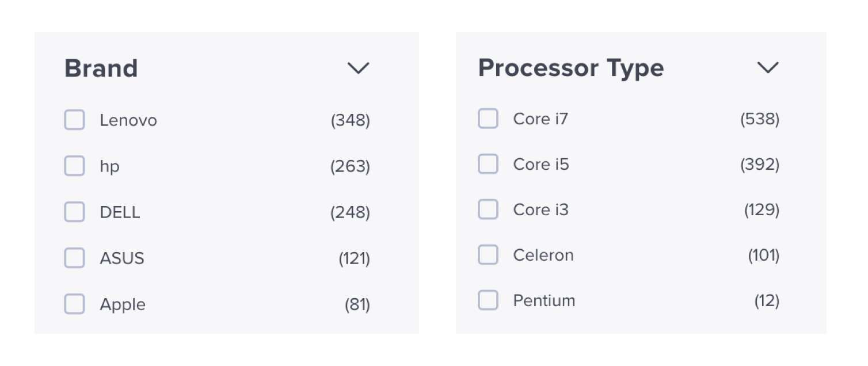The width and height of the screenshot is (868, 366).
Task: Tick the Core i5 checkbox
Action: click(488, 165)
